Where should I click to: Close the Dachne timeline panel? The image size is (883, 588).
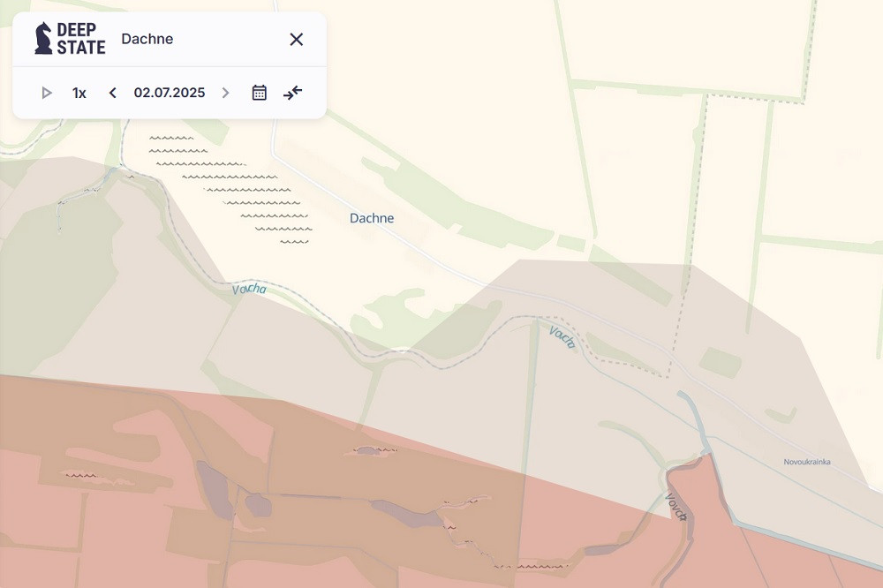pos(297,39)
